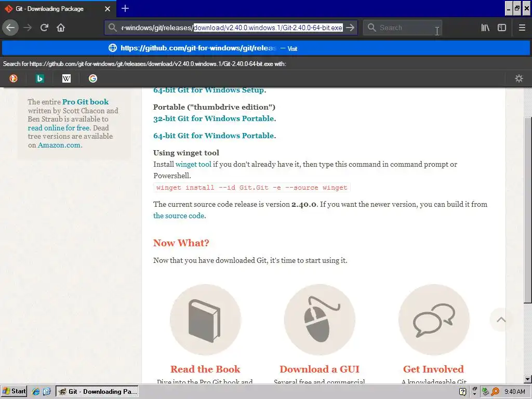Click the book icon circle

point(205,320)
